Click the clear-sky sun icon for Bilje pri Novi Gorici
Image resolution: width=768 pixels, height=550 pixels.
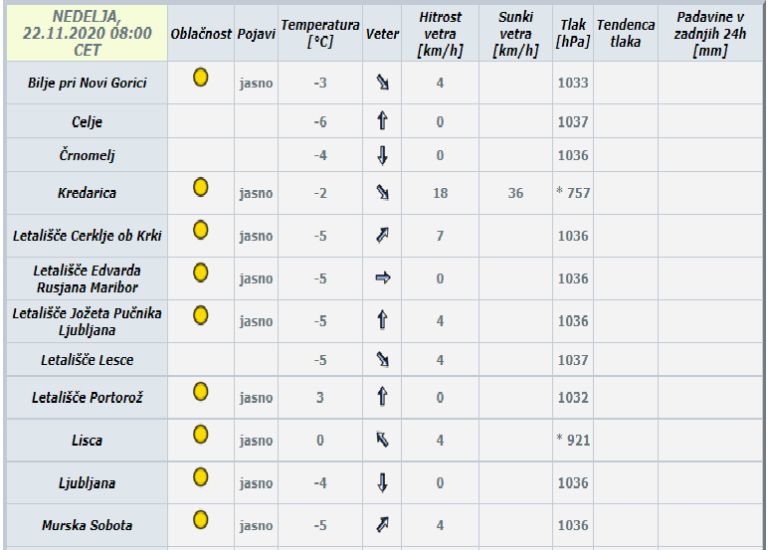(x=200, y=77)
